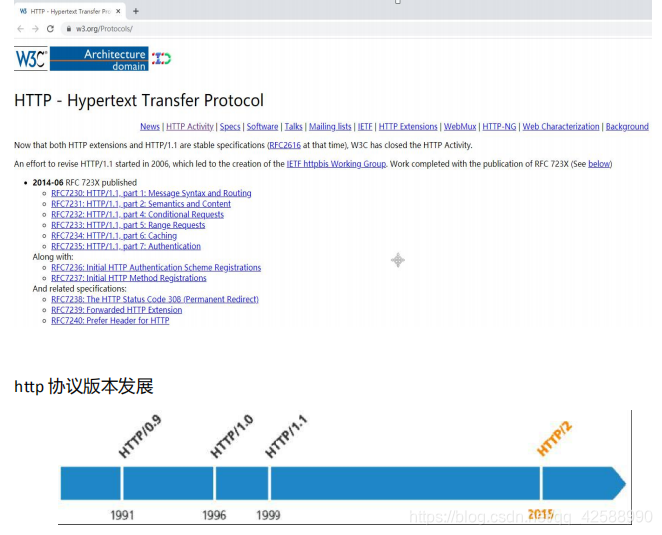Click the 1991 year on timeline
This screenshot has width=662, height=535.
122,516
